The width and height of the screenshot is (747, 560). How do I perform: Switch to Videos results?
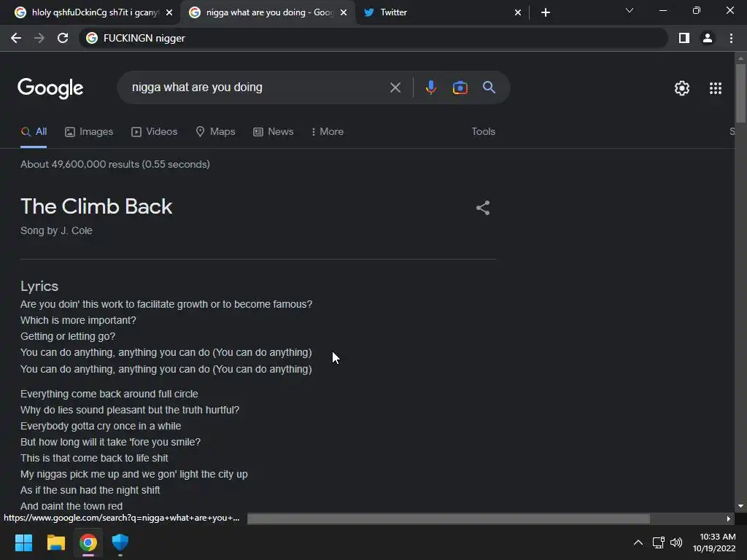click(155, 131)
